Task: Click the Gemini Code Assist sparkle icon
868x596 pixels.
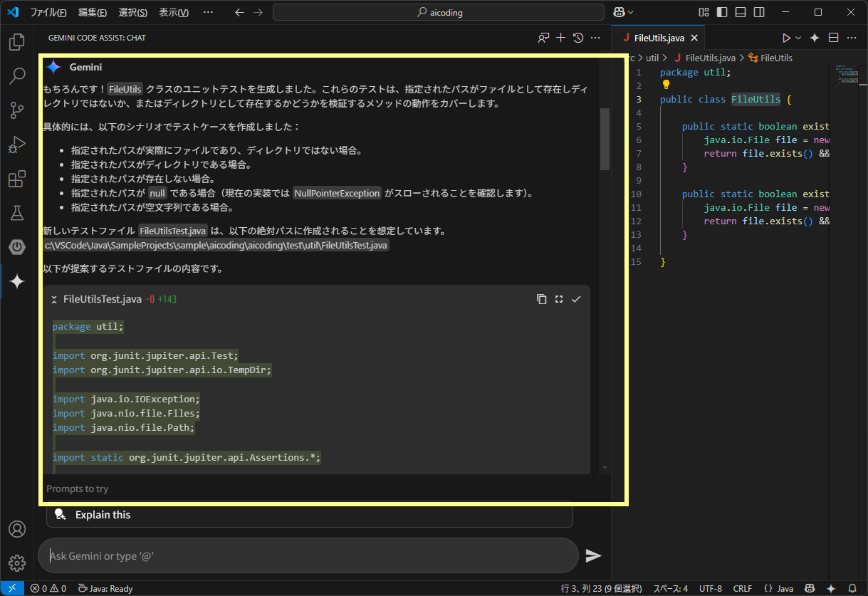Action: (x=17, y=281)
